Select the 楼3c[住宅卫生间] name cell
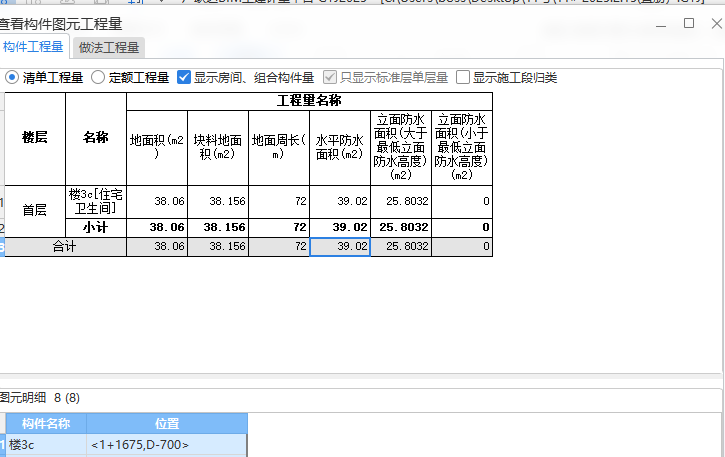 click(x=96, y=202)
